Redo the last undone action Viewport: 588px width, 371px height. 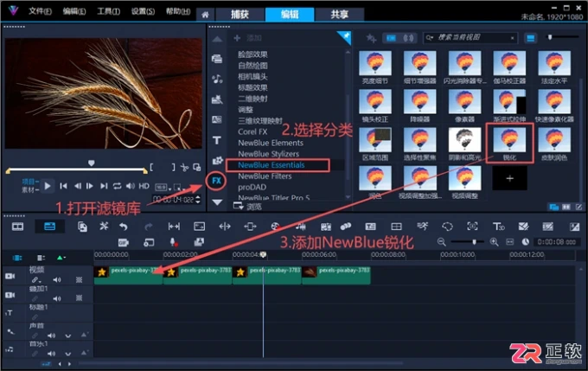(x=149, y=227)
